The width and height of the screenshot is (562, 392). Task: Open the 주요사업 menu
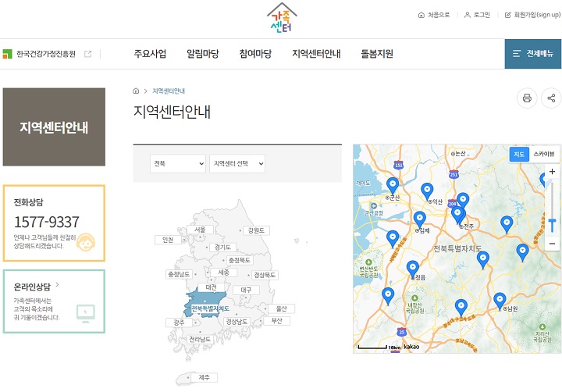pyautogui.click(x=150, y=54)
